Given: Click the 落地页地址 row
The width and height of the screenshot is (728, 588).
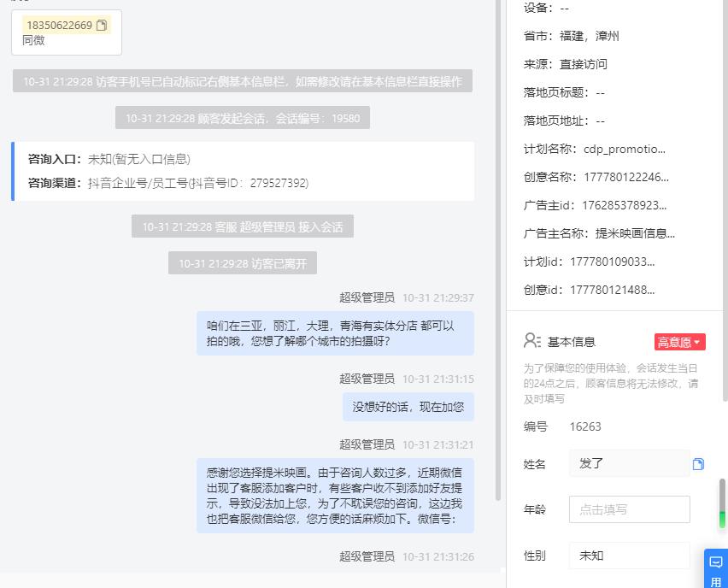Looking at the screenshot, I should point(564,121).
